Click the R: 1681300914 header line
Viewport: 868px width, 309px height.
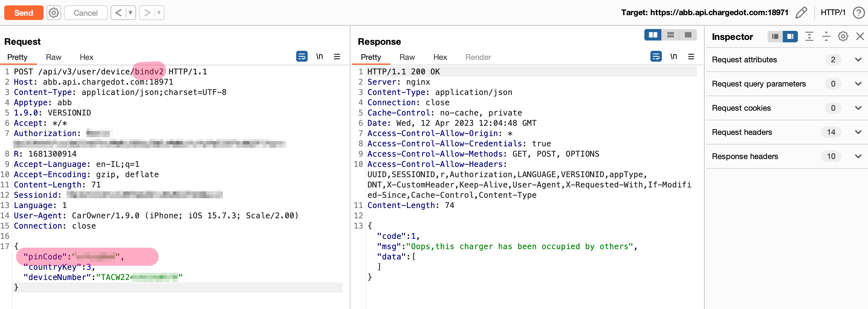tap(45, 154)
